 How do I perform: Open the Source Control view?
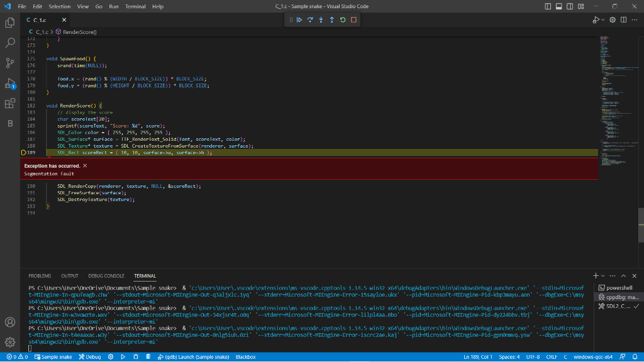point(10,63)
